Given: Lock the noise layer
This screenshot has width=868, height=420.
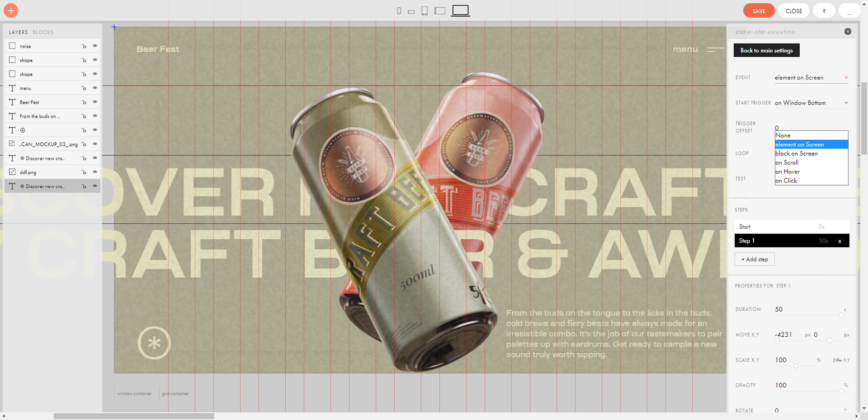Looking at the screenshot, I should (x=84, y=46).
